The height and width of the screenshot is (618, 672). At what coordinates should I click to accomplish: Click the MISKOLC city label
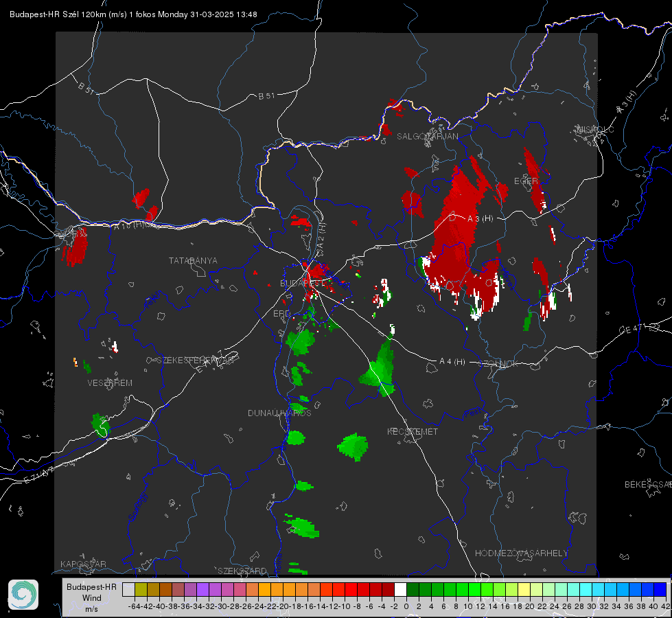tap(595, 129)
